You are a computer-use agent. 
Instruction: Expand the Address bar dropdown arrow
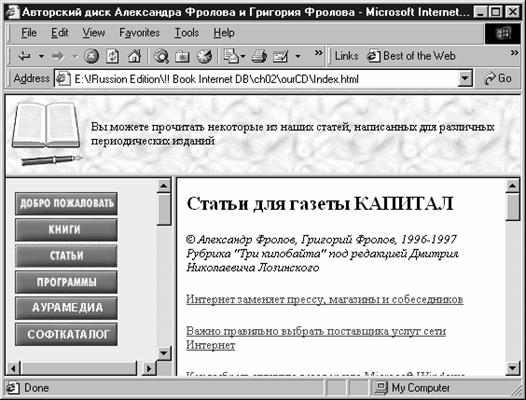(x=465, y=79)
